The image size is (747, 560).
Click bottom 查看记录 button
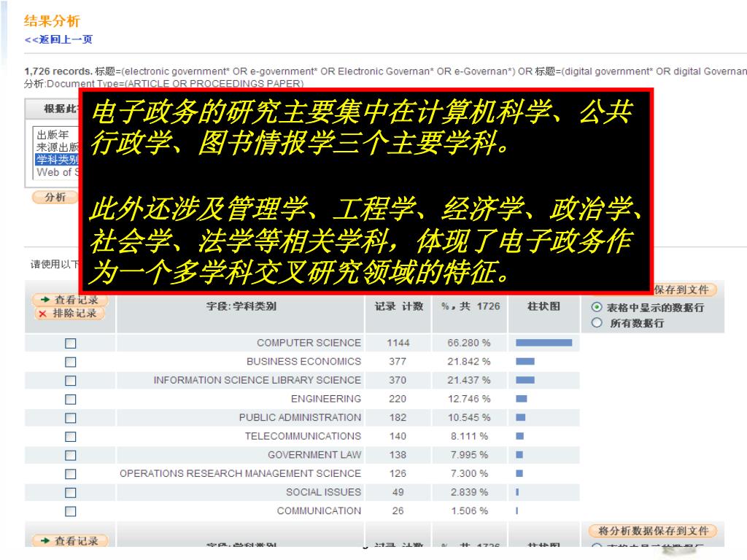click(x=70, y=540)
